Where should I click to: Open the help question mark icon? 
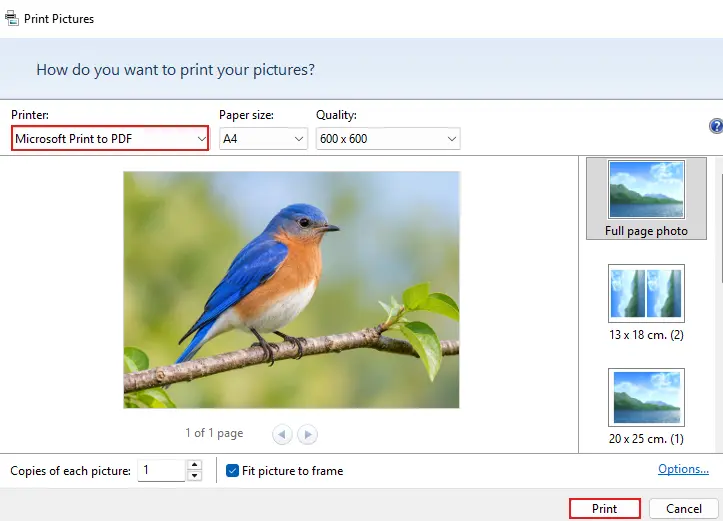coord(716,126)
